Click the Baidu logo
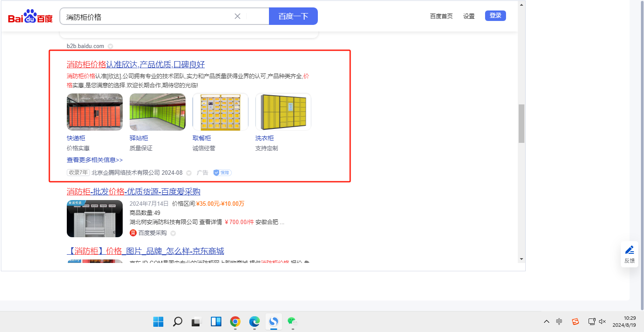Viewport: 644px width, 332px height. 30,17
